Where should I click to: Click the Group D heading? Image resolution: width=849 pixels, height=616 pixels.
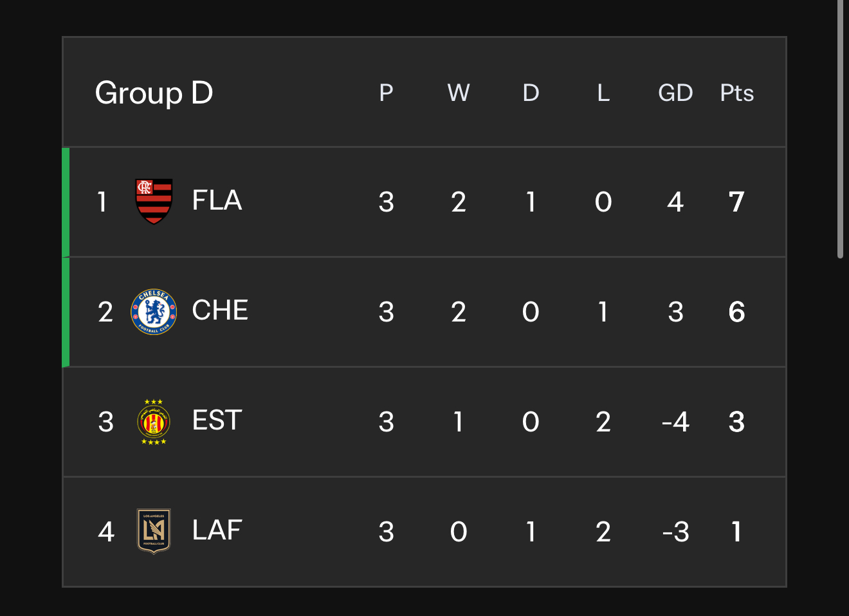coord(154,93)
